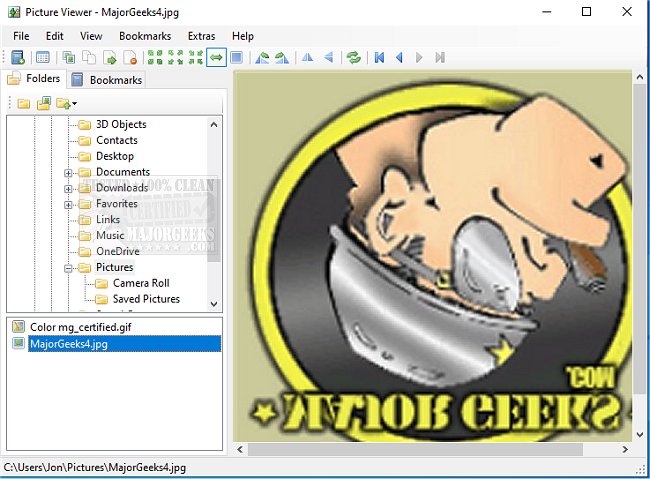
Task: Flip the image vertically
Action: [329, 57]
